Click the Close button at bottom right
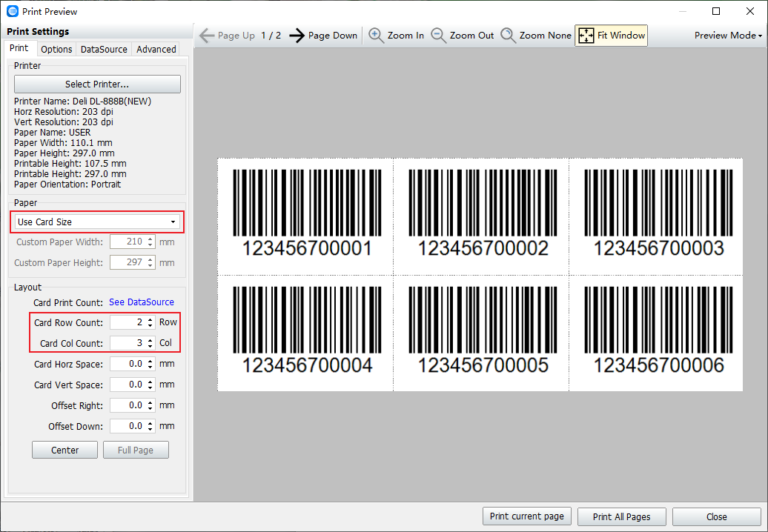The image size is (768, 532). [716, 517]
